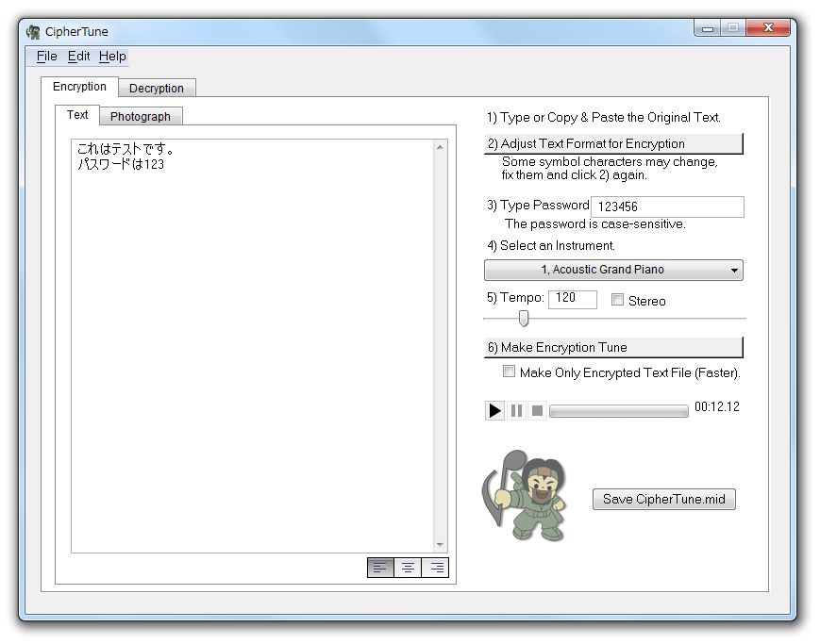Viewport: 820px width, 644px height.
Task: Center-align the text
Action: (x=408, y=568)
